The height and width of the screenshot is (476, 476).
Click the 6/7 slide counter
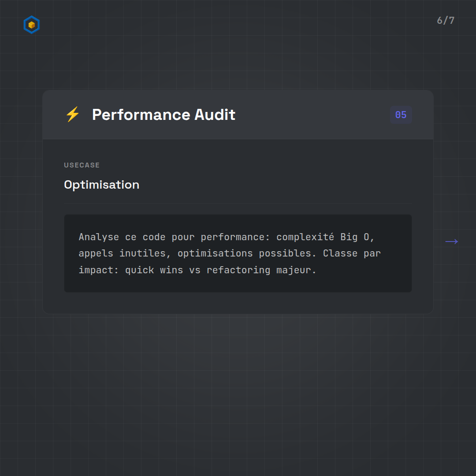point(445,20)
